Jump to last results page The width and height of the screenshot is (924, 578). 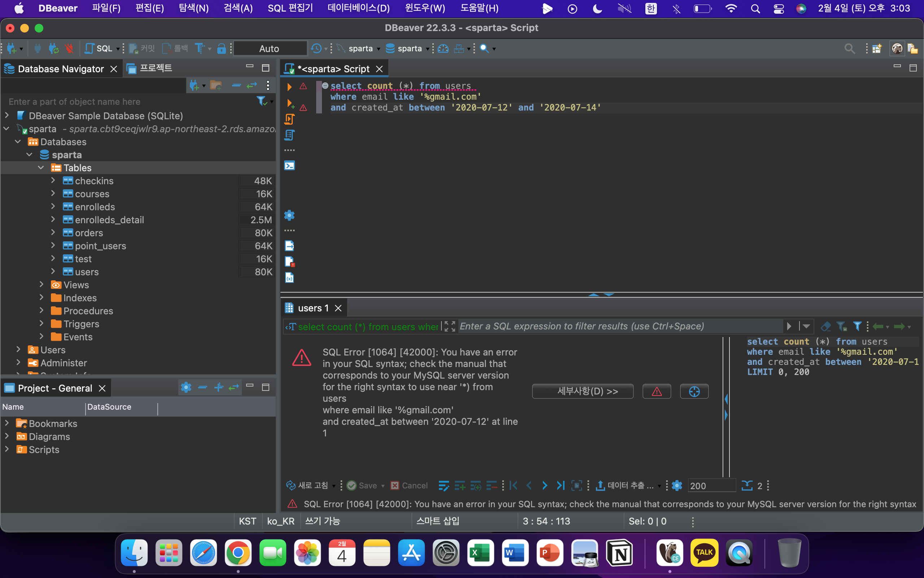point(561,486)
